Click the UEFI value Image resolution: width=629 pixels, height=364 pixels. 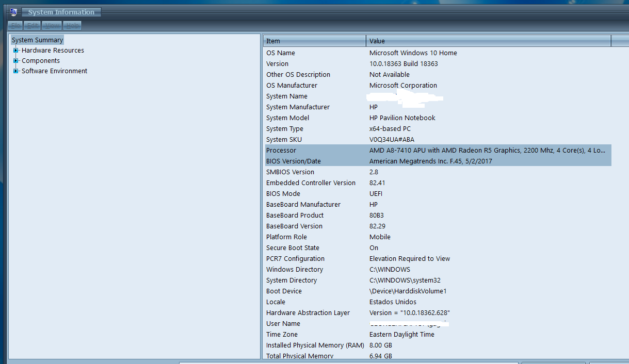pos(376,194)
